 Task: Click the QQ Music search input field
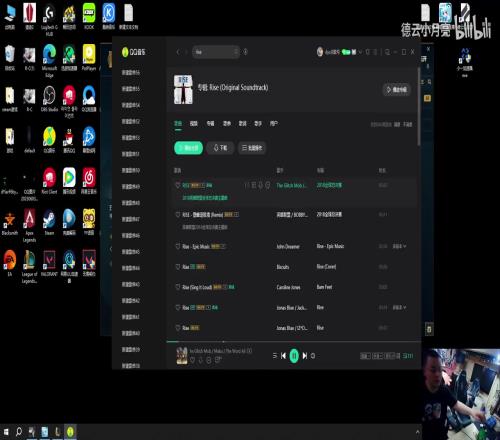click(x=216, y=52)
